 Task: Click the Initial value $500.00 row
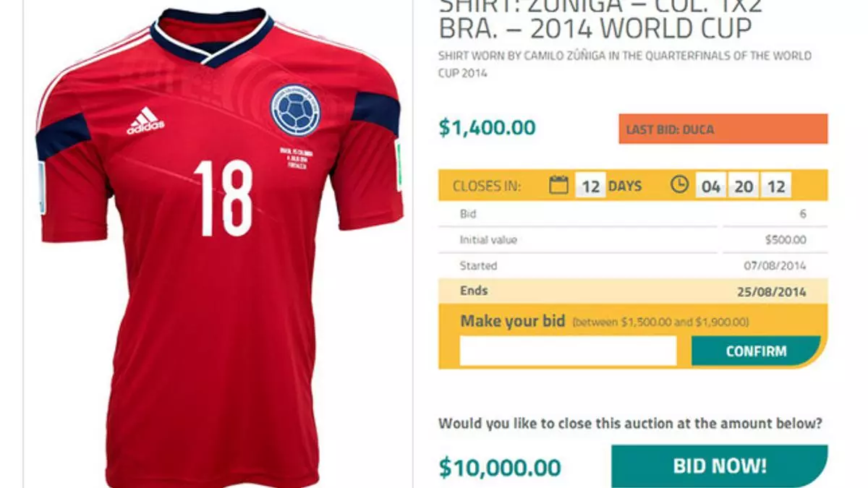(x=633, y=240)
